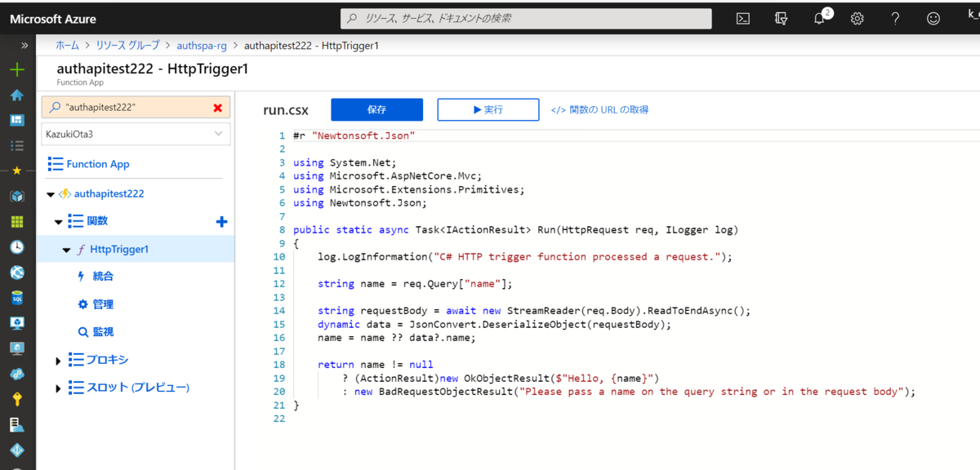Collapse the HttpTrigger1 function node
The image size is (980, 470).
[x=67, y=250]
